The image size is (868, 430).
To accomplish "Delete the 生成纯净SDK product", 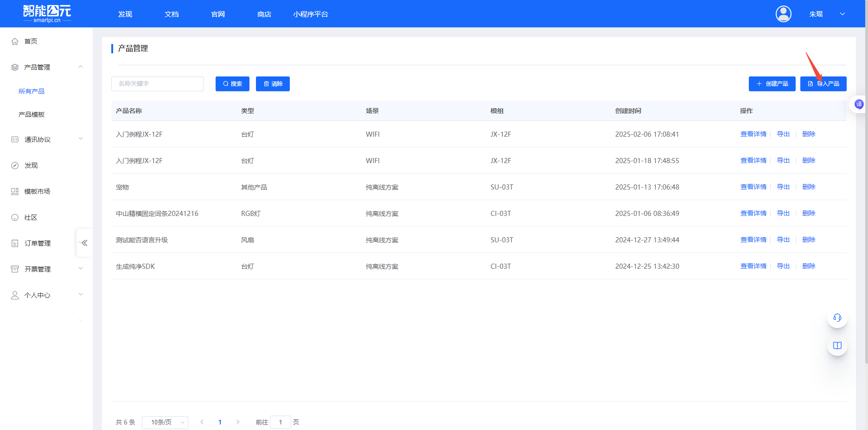I will [809, 266].
